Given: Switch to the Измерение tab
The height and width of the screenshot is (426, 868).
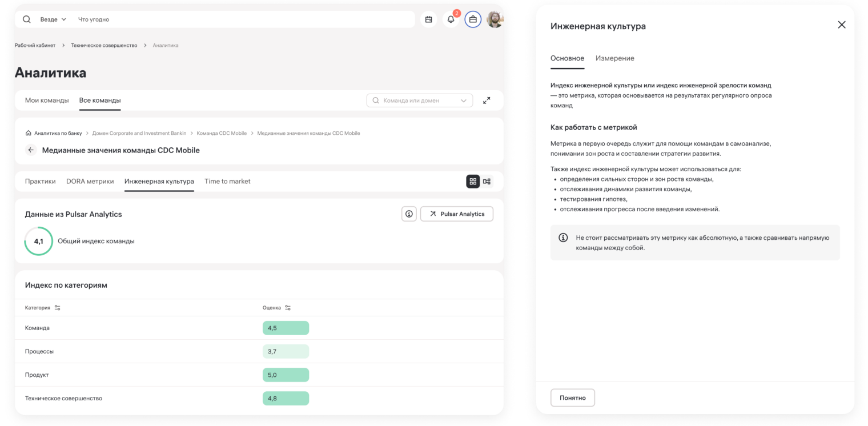Looking at the screenshot, I should coord(614,58).
